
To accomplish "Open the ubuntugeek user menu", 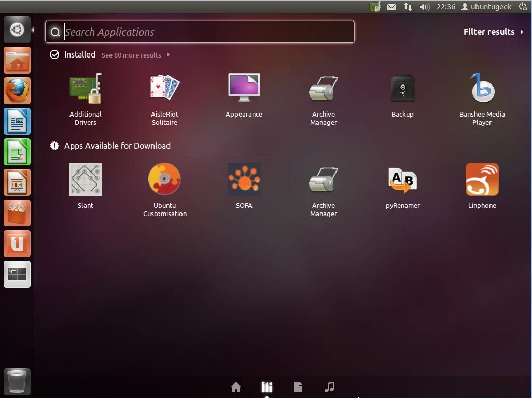I will pos(486,7).
